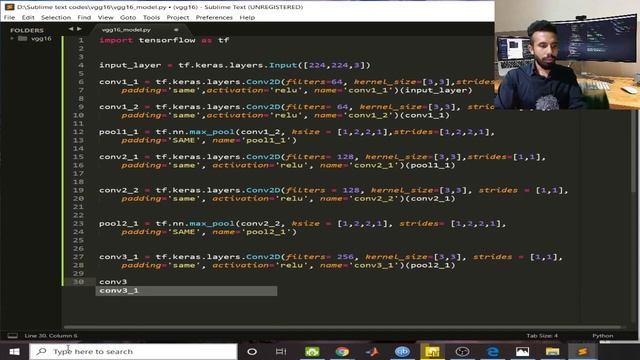Open the Selection menu
The image size is (640, 360).
point(56,18)
